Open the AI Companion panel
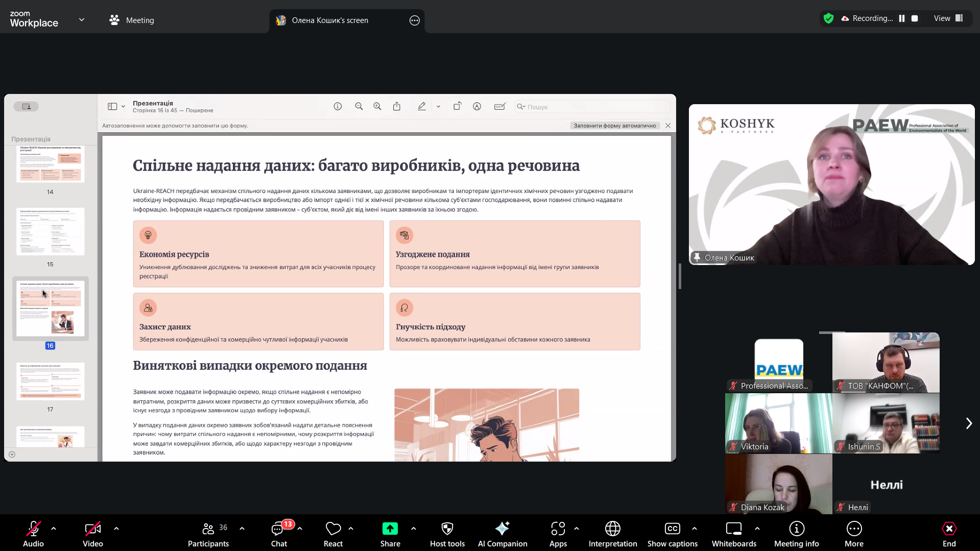 click(x=502, y=534)
